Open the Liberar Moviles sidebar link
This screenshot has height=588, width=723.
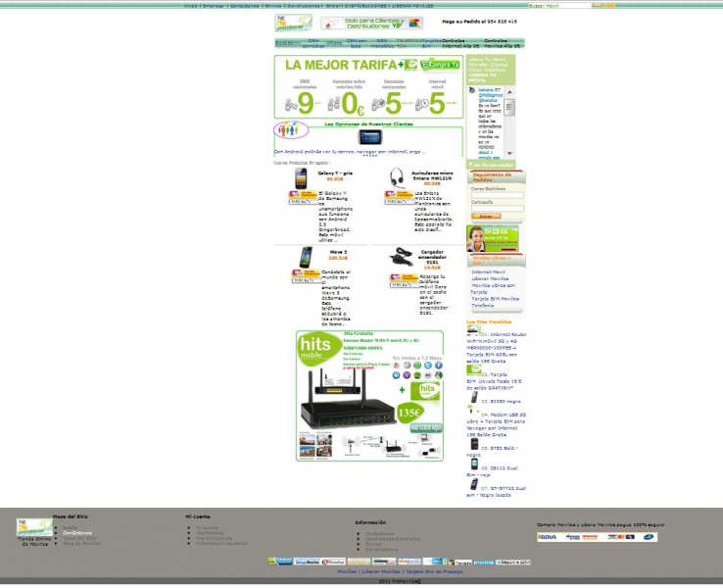pos(490,278)
